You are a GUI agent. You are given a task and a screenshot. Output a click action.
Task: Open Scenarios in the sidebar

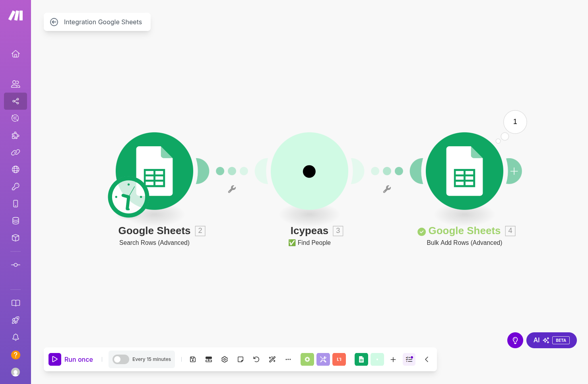(16, 101)
